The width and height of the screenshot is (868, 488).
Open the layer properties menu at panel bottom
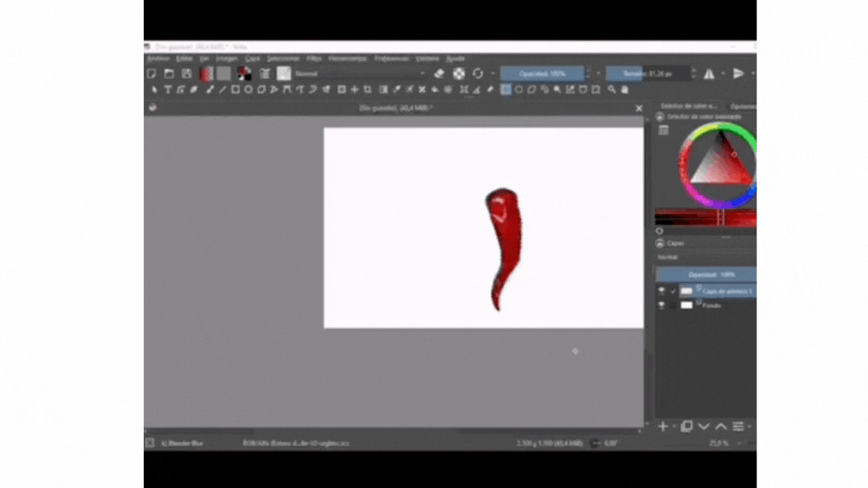739,426
